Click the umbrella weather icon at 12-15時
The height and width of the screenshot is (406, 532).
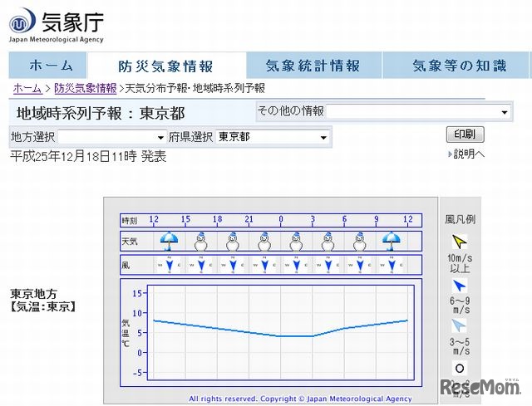(x=169, y=241)
